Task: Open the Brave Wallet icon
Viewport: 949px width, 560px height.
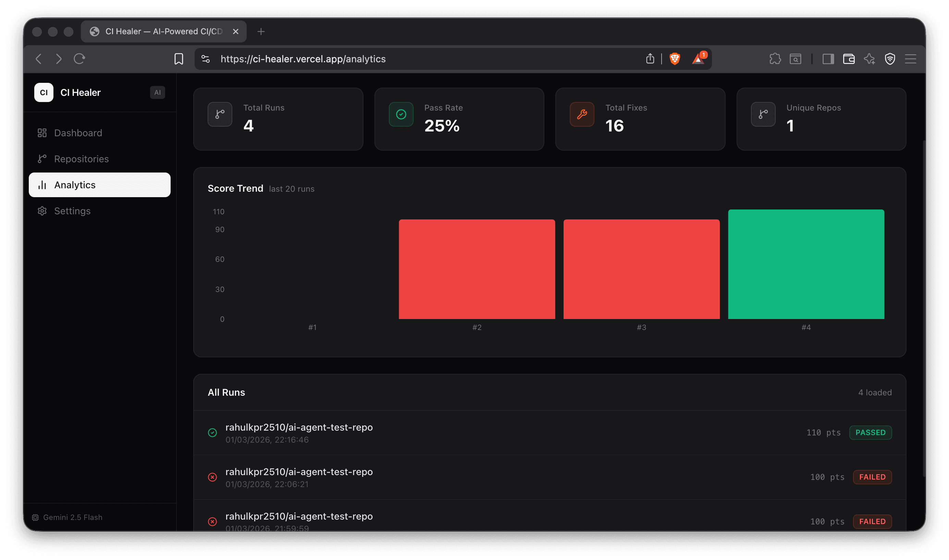Action: pyautogui.click(x=849, y=59)
